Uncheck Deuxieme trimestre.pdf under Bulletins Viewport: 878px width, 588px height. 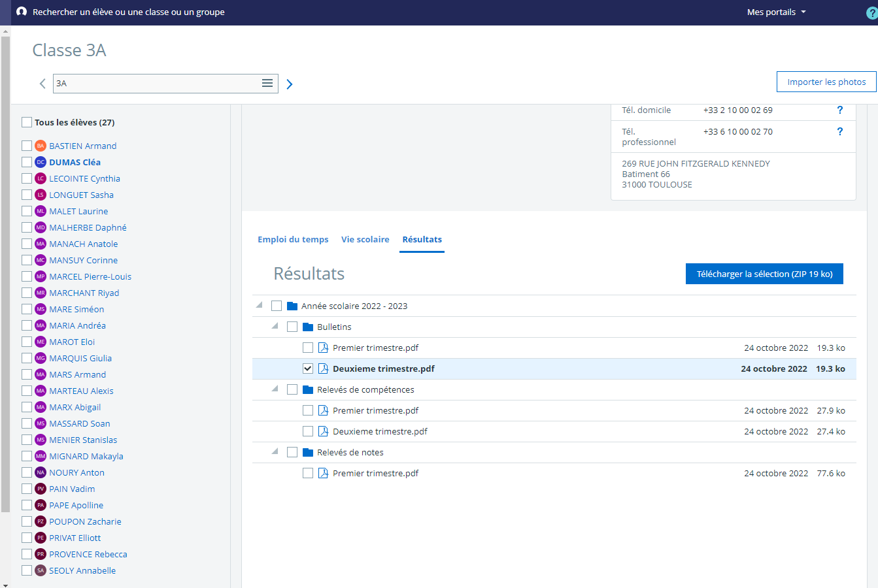point(308,368)
